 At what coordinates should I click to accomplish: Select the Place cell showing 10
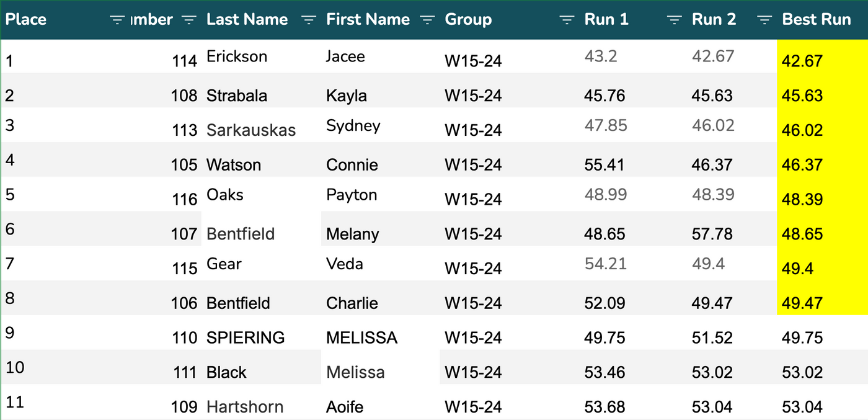(15, 367)
